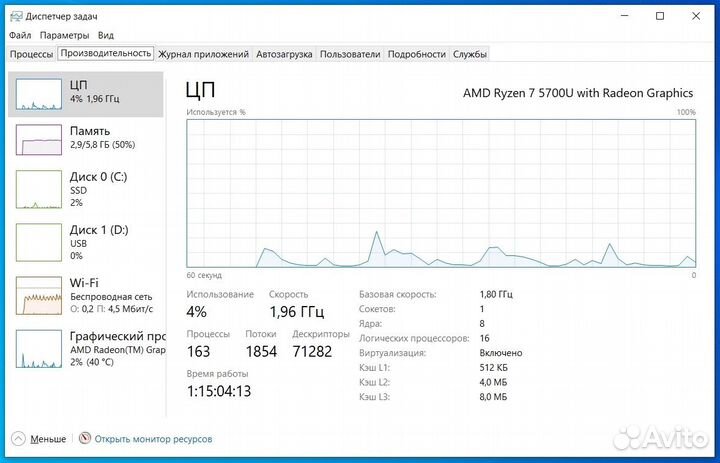720x463 pixels.
Task: Select the Диск 1 (D:) USB entry
Action: pos(86,242)
